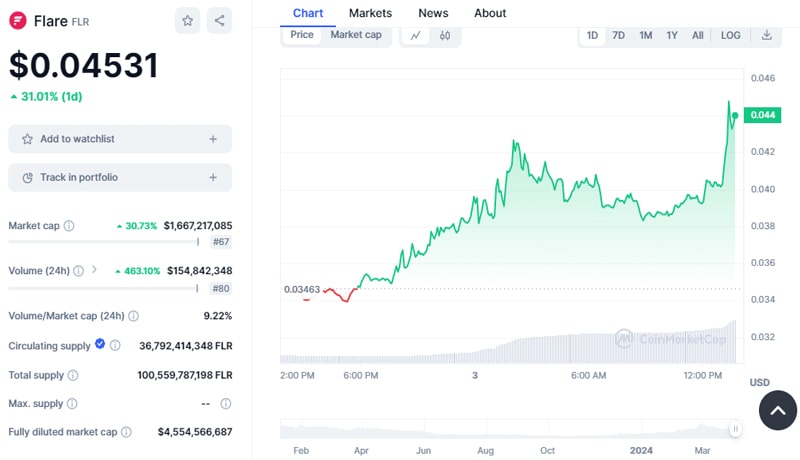The height and width of the screenshot is (460, 800).
Task: Click the $1,667,217,085 market cap value
Action: [198, 225]
